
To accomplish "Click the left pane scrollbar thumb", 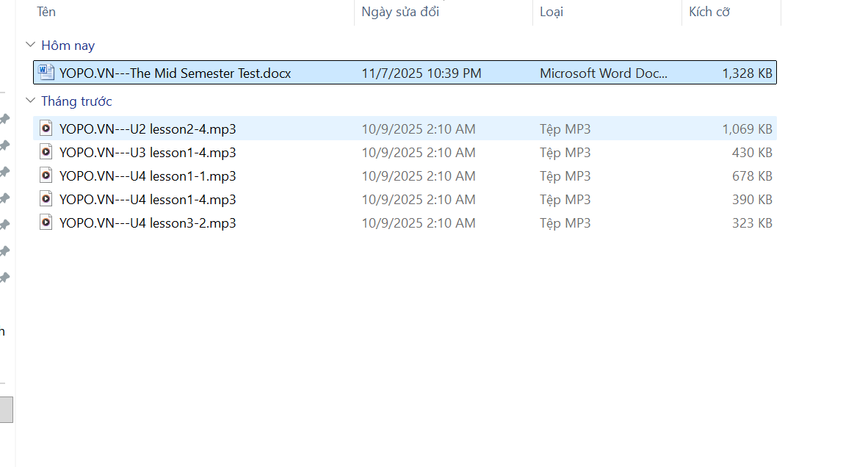I will coord(6,409).
